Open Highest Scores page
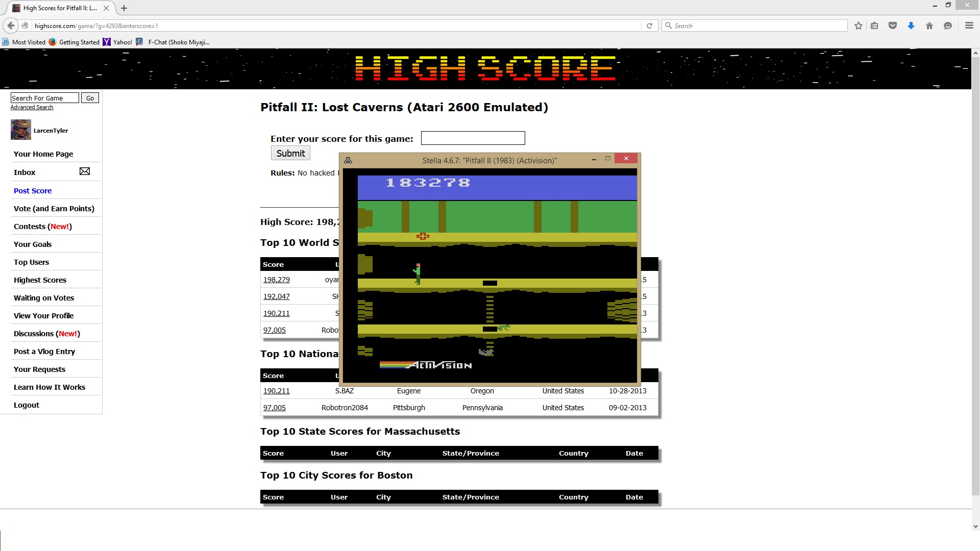Screen dimensions: 980x551 coord(40,280)
